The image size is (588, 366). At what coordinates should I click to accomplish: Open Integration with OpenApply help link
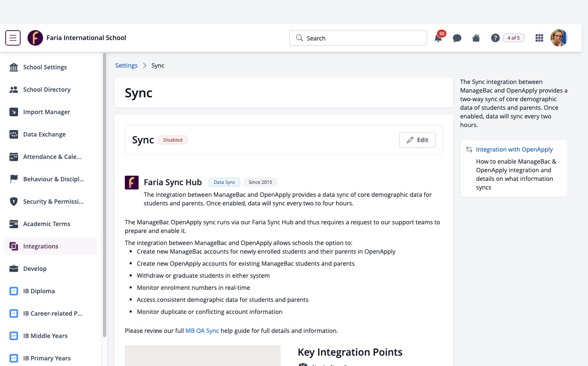514,149
